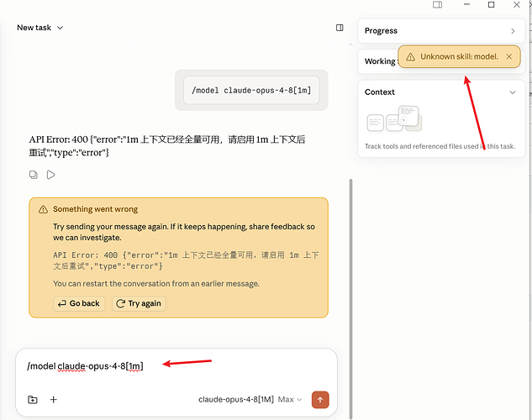Open the add folder icon in composer

coord(33,400)
